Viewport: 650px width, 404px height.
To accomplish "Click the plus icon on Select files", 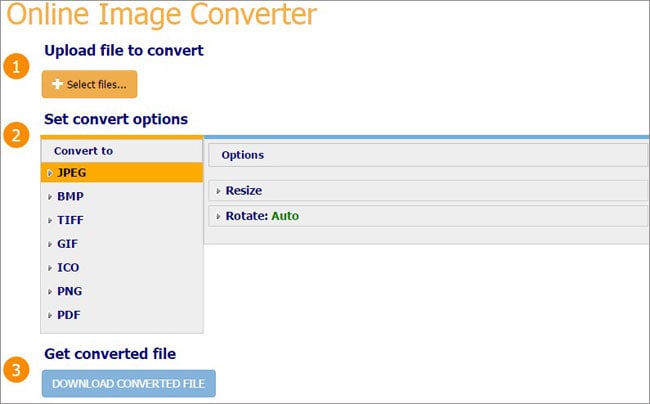I will coord(57,84).
